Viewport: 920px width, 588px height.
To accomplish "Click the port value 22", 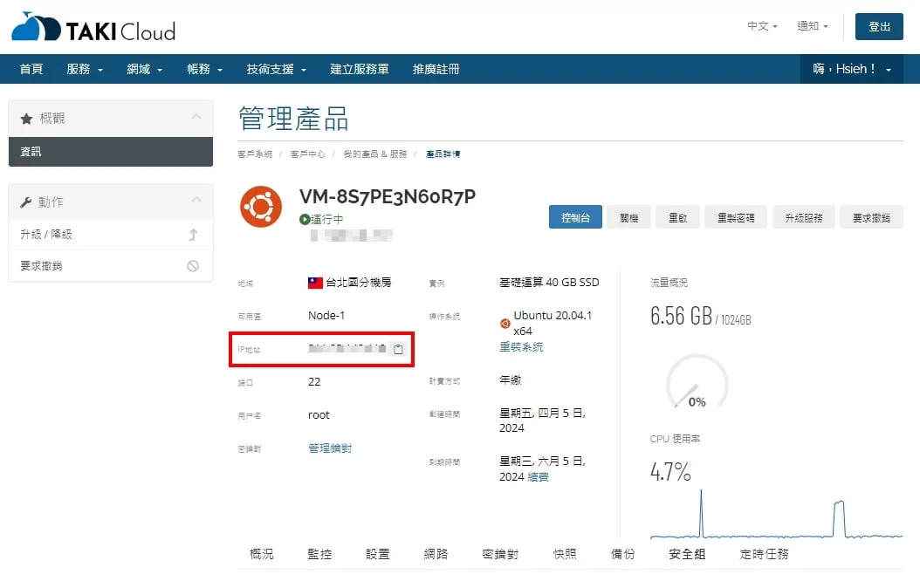I will point(314,381).
